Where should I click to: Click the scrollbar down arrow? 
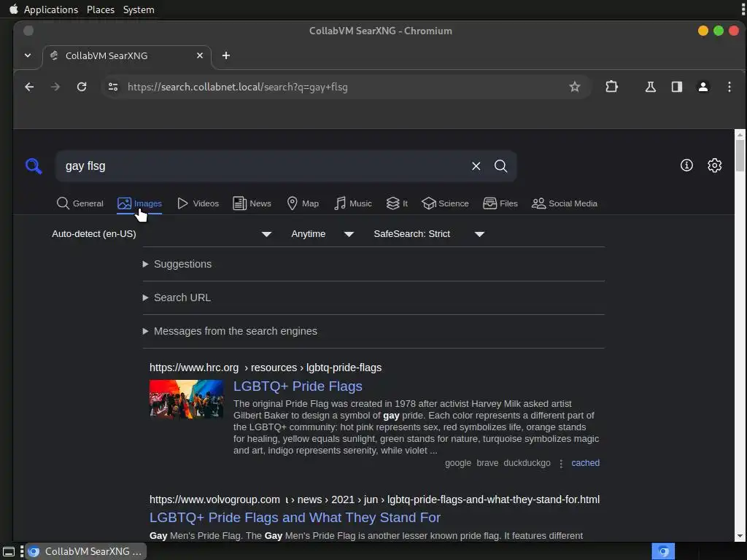740,536
